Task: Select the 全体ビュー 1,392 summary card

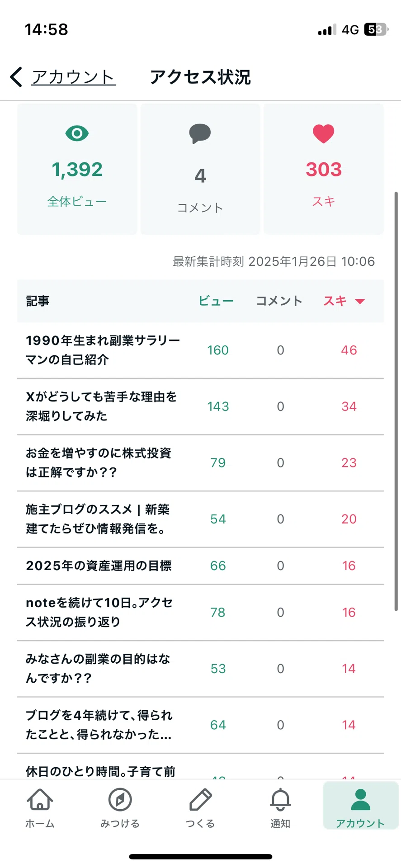Action: (x=77, y=169)
